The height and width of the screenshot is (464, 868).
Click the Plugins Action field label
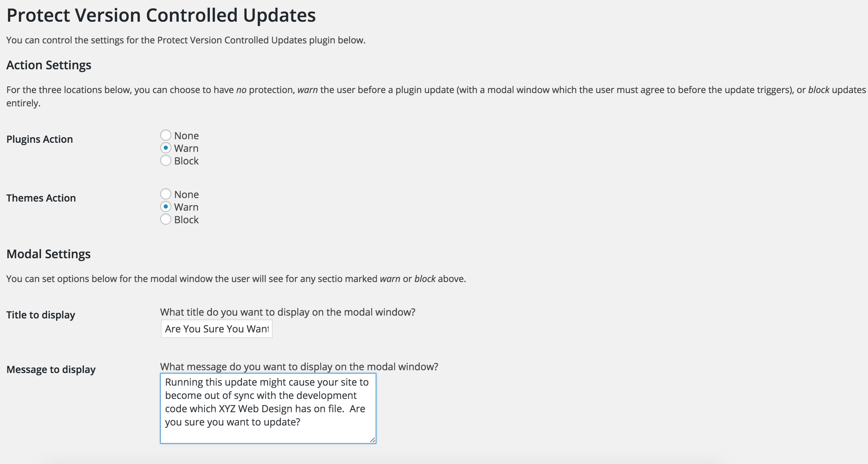[40, 139]
